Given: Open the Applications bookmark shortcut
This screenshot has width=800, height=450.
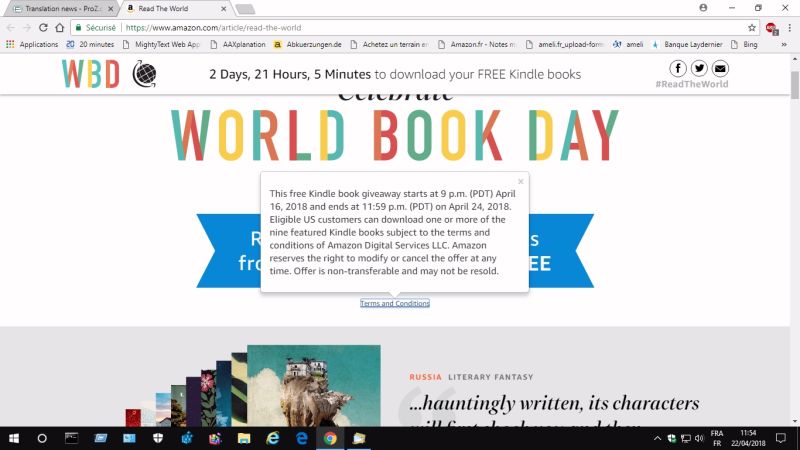Looking at the screenshot, I should click(x=32, y=44).
